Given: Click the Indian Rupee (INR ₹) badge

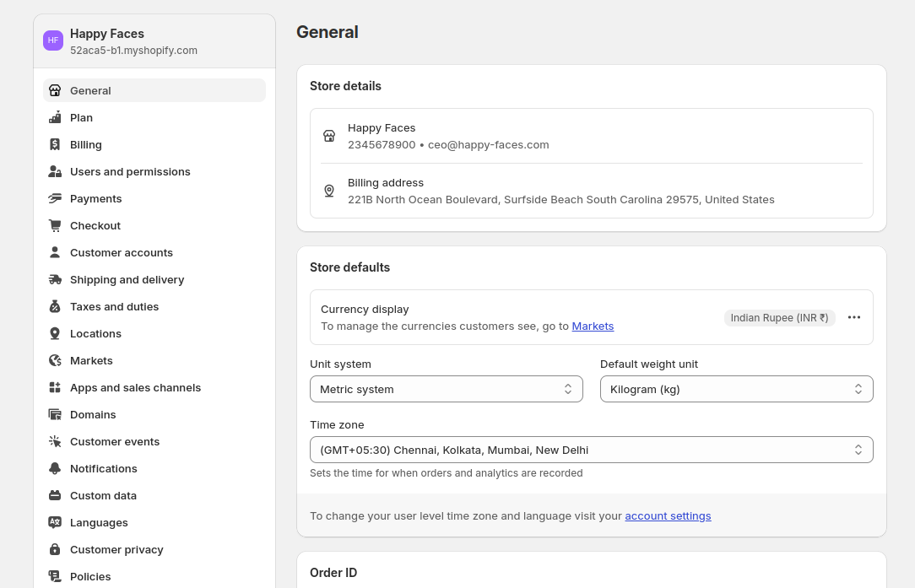Looking at the screenshot, I should [780, 317].
